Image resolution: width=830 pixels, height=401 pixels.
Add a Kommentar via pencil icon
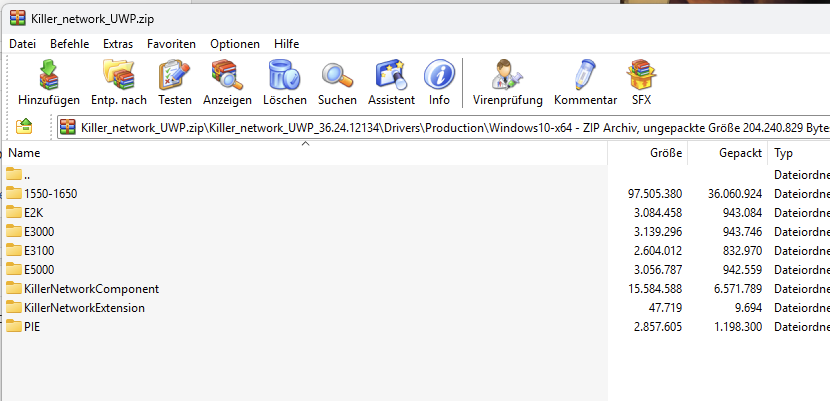pos(585,75)
